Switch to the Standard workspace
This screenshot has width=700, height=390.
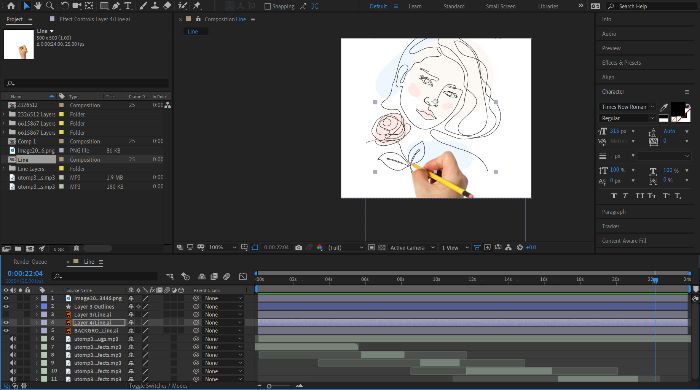pyautogui.click(x=454, y=6)
